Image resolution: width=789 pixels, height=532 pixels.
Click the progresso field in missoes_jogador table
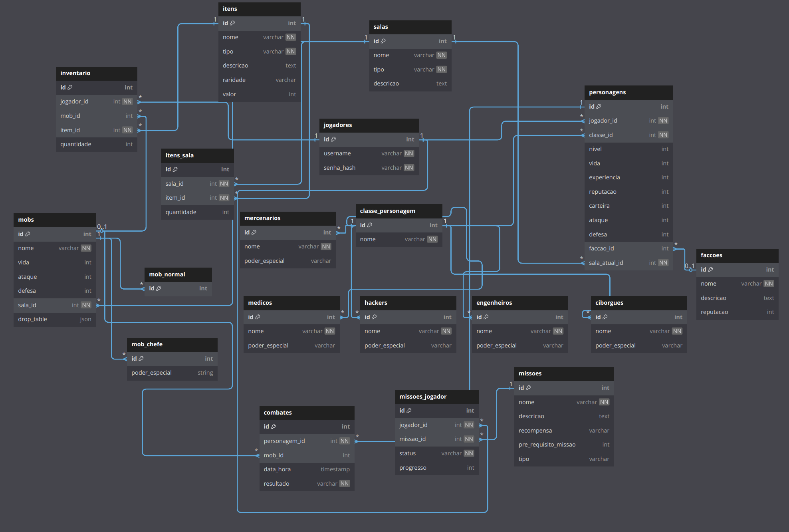click(x=436, y=468)
